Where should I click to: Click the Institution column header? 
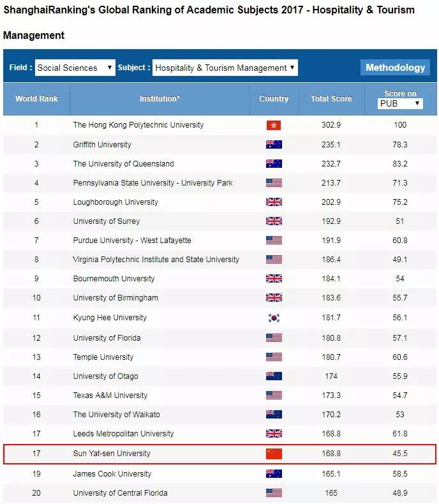point(160,99)
